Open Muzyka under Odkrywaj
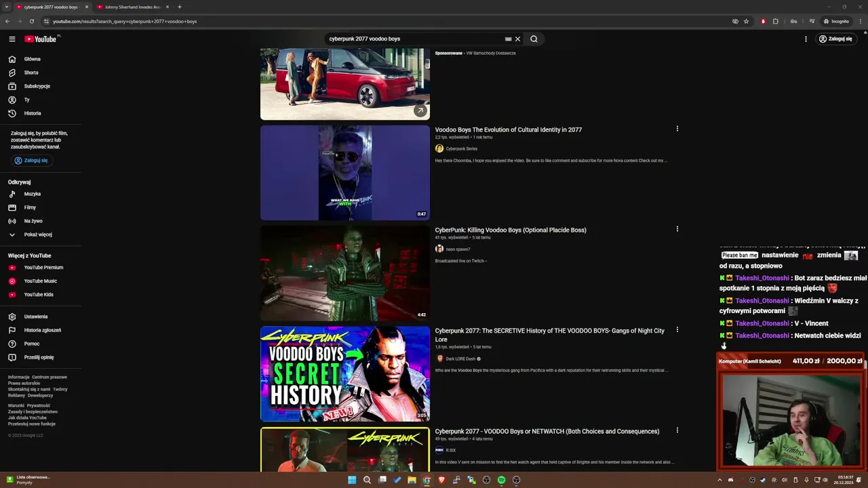The image size is (868, 488). click(x=41, y=194)
